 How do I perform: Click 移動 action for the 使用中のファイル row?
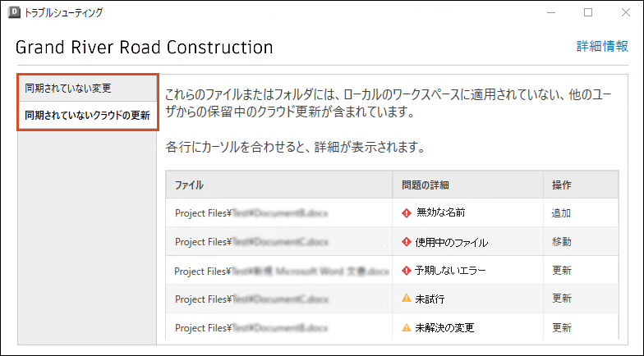(562, 242)
